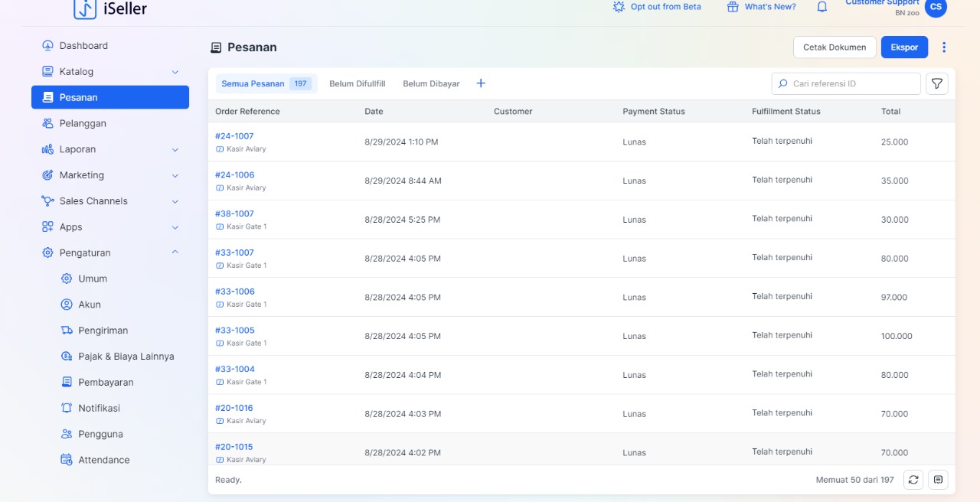Open order #24-1007
This screenshot has height=502, width=980.
pyautogui.click(x=234, y=136)
